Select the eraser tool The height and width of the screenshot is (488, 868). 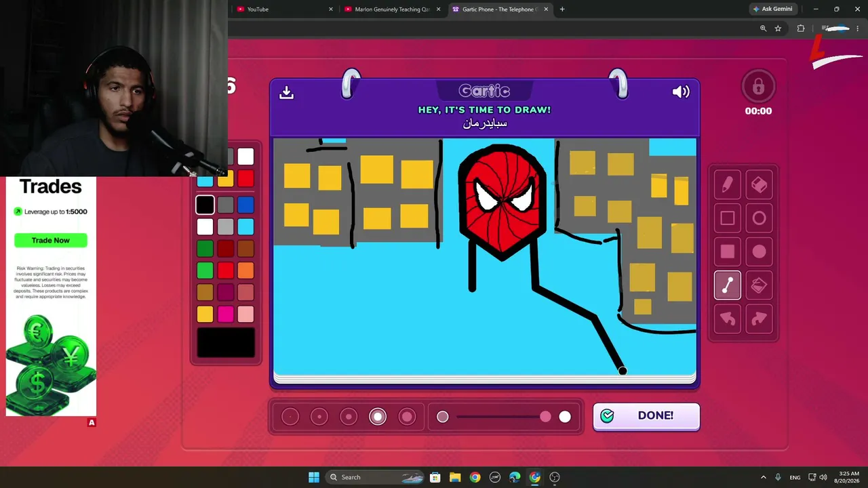click(759, 184)
